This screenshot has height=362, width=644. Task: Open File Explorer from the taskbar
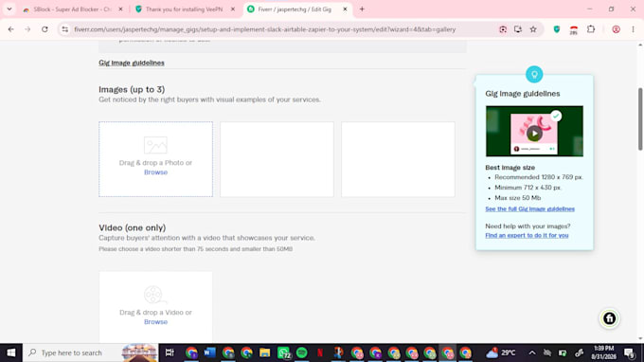pos(264,353)
